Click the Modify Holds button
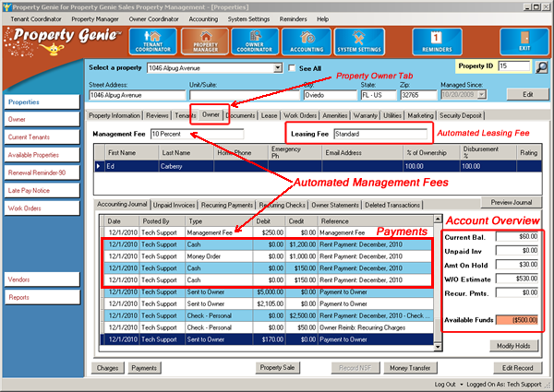554x392 pixels. 513,346
